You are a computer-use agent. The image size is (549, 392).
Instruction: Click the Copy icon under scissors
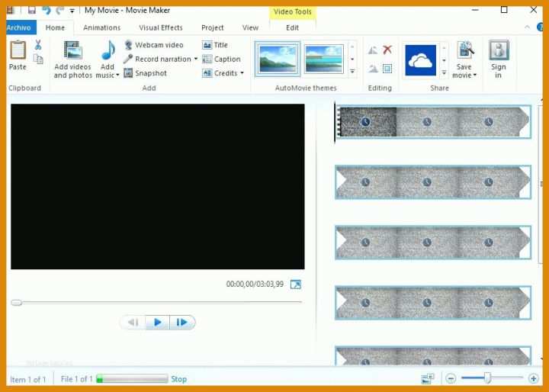tap(38, 59)
